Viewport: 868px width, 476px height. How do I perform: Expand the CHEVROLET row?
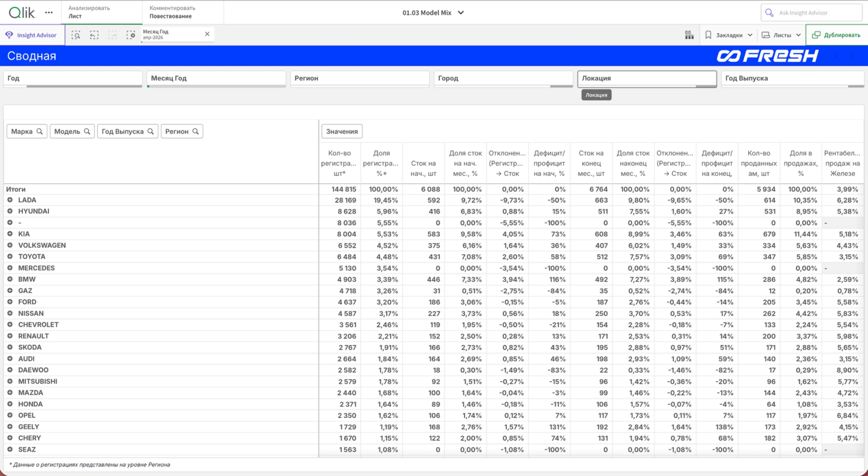click(10, 324)
